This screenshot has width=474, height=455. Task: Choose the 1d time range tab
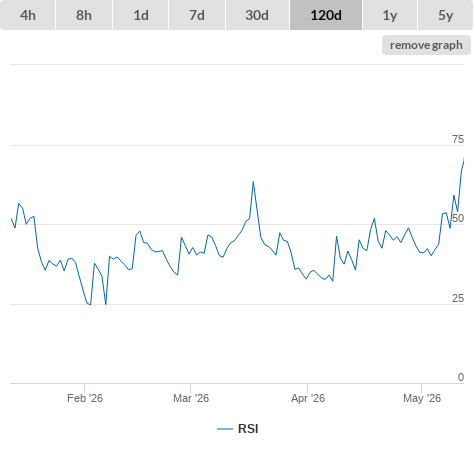pos(141,15)
